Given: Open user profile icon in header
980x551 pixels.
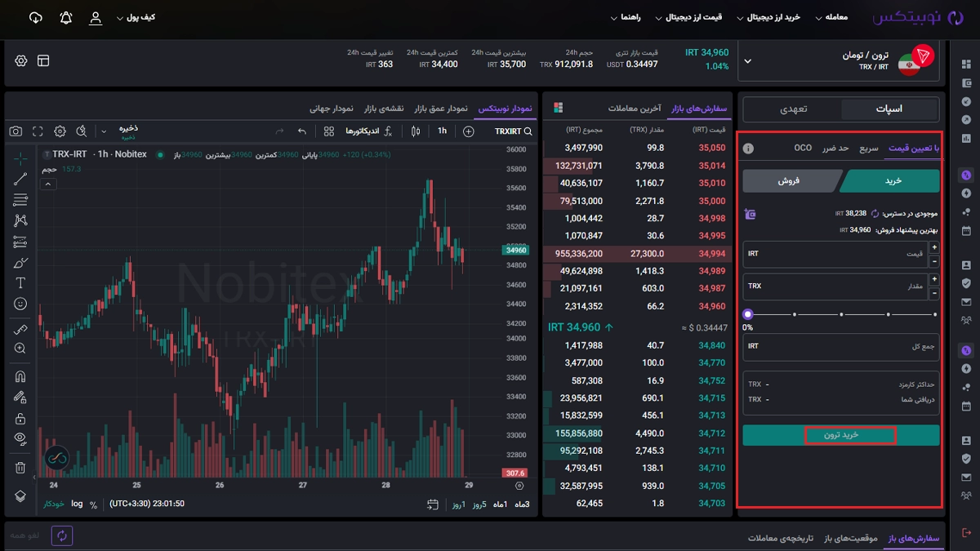Looking at the screenshot, I should click(96, 17).
